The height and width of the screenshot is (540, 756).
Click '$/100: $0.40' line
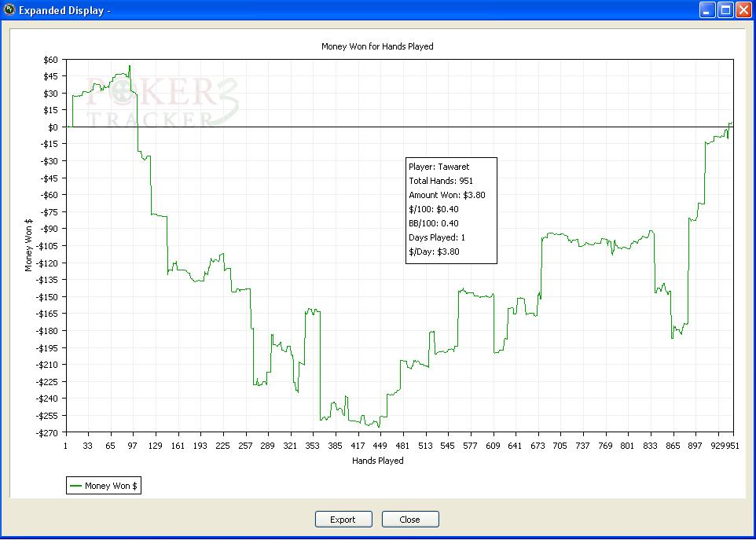[434, 209]
